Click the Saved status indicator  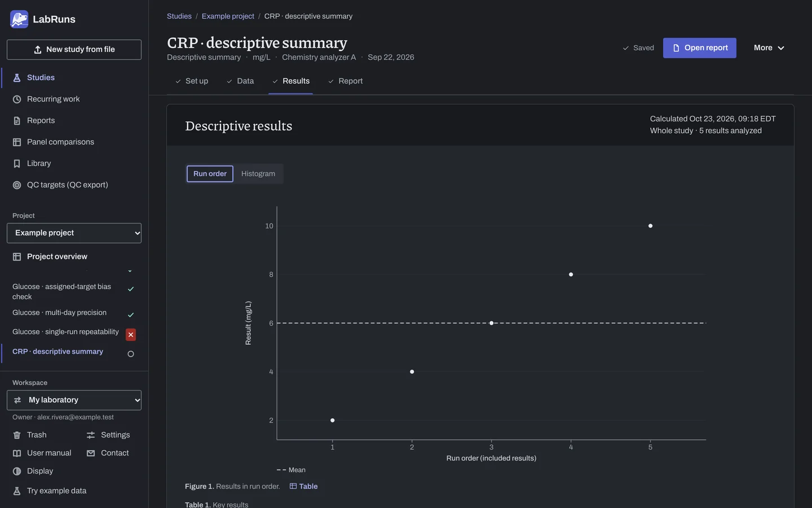[x=638, y=48]
